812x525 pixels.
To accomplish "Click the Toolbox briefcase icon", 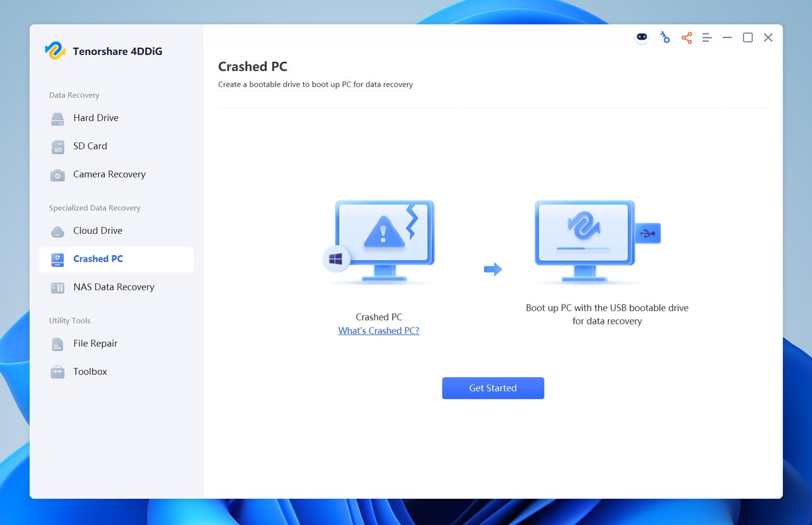I will [x=57, y=372].
